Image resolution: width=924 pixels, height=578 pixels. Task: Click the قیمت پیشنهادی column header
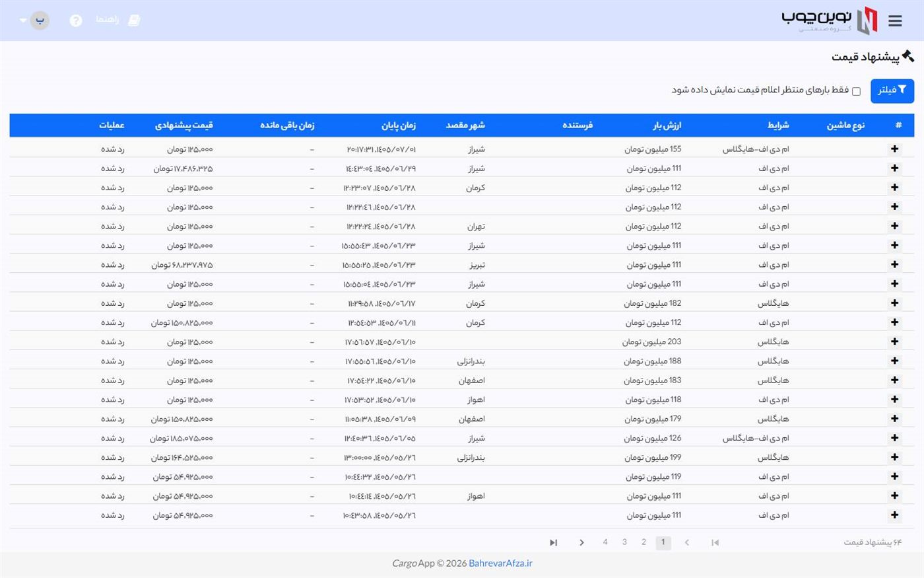[184, 126]
